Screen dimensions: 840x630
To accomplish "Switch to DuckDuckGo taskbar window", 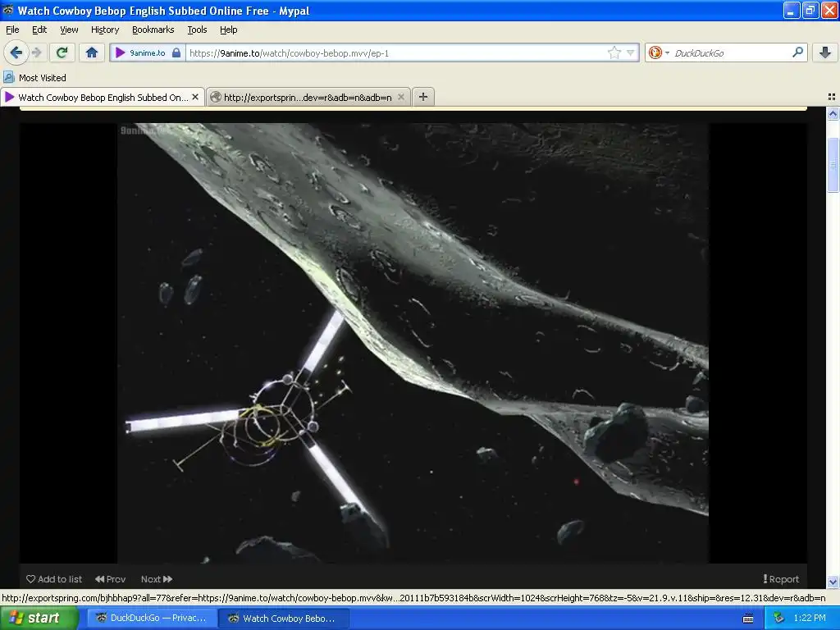I will (x=152, y=619).
